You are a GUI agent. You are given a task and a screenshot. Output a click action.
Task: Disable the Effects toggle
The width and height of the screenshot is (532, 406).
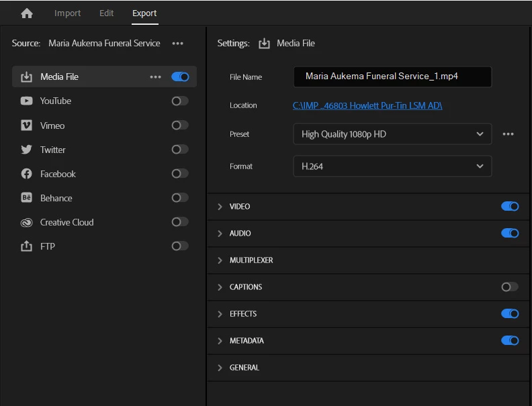pyautogui.click(x=510, y=314)
